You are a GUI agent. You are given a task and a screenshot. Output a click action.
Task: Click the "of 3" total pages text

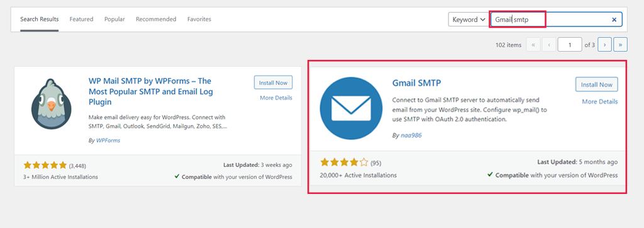[x=590, y=45]
